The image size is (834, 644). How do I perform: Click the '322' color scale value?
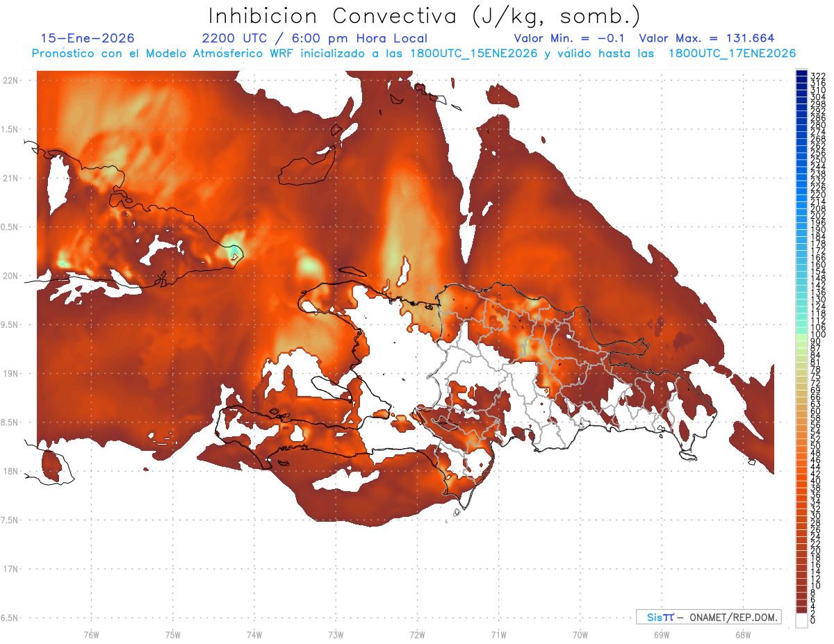[818, 76]
